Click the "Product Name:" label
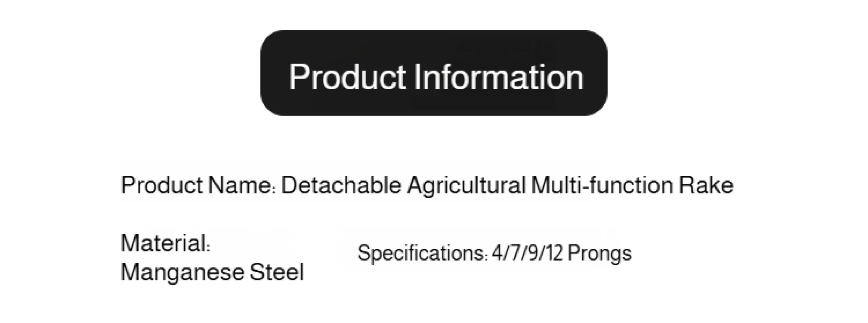The width and height of the screenshot is (868, 323). [x=198, y=186]
